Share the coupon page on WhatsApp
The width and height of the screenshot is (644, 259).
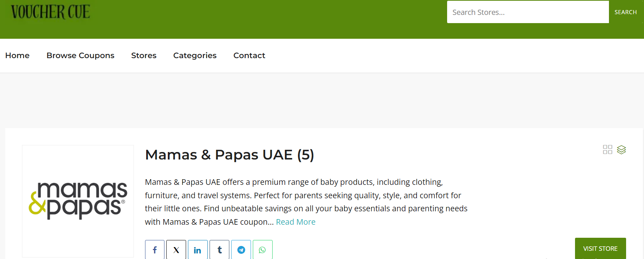263,250
